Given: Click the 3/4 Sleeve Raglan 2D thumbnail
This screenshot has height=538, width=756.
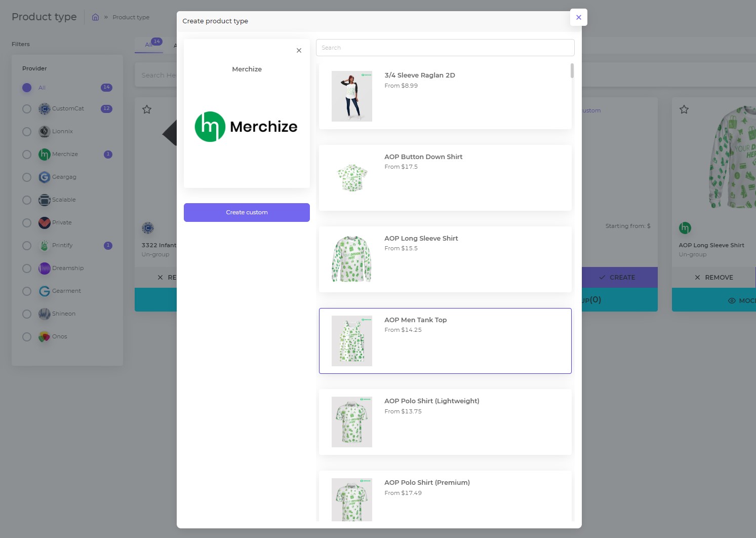Looking at the screenshot, I should point(352,96).
